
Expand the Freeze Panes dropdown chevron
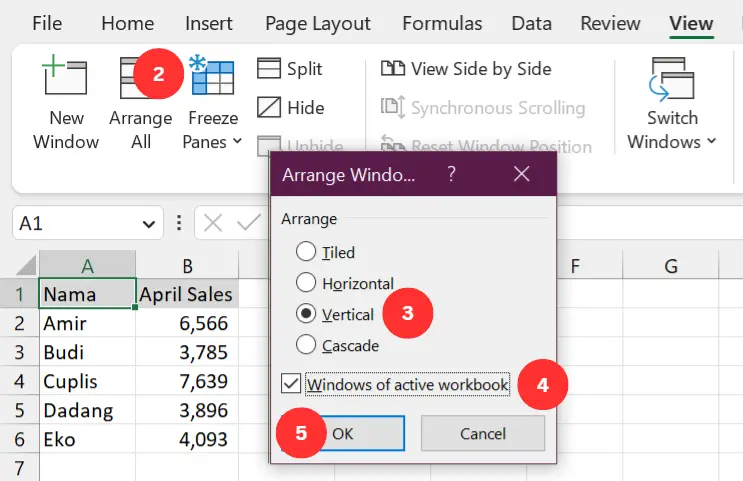[238, 142]
